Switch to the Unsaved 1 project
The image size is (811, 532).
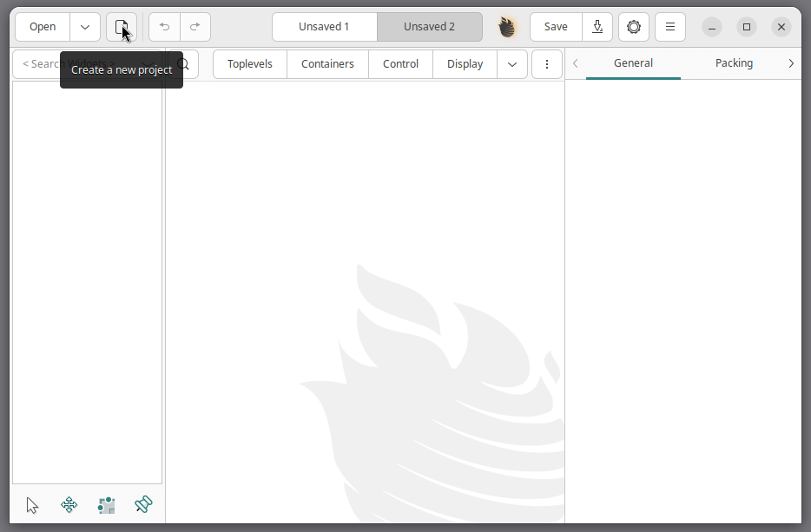[x=324, y=27]
